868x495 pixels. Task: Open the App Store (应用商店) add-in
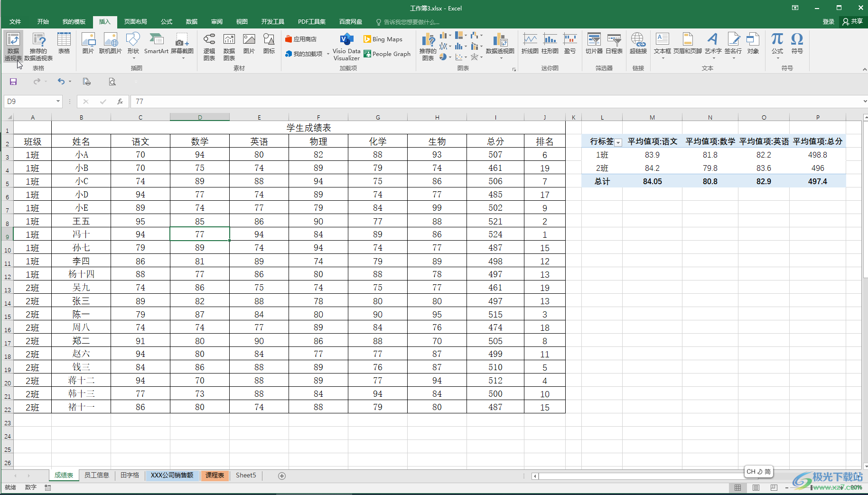301,39
